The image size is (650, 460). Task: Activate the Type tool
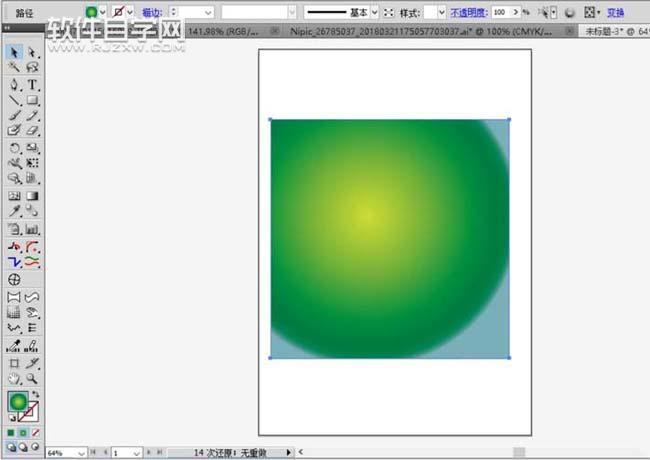click(x=32, y=84)
